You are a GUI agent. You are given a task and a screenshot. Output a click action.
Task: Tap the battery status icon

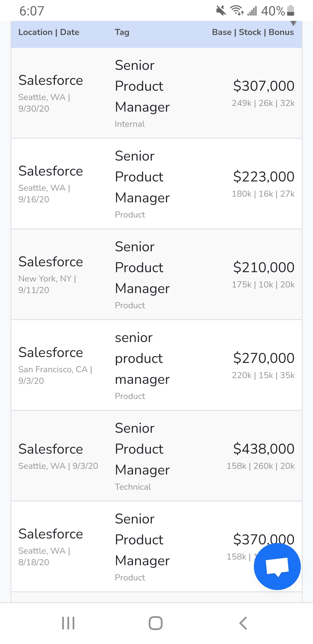291,11
